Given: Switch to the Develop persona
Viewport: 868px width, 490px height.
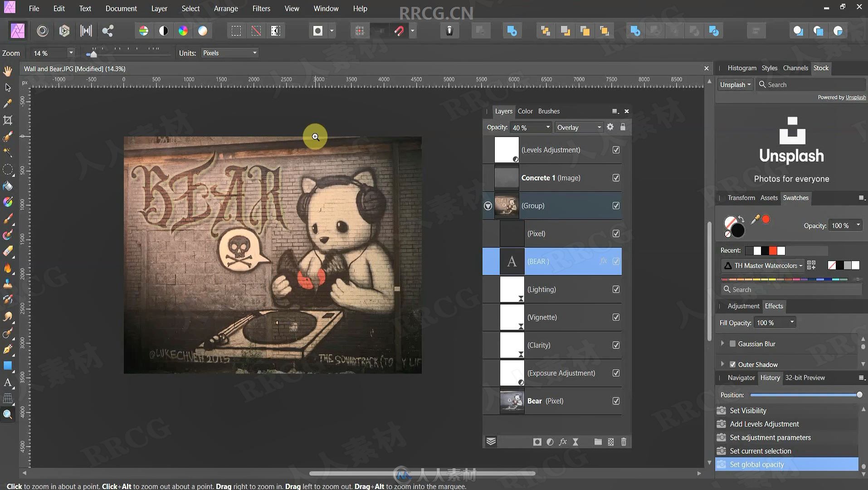Looking at the screenshot, I should [64, 31].
